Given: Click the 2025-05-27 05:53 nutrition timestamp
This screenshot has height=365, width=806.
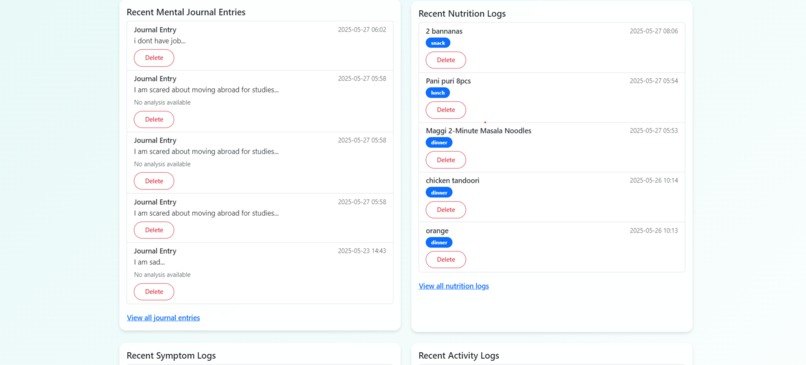Looking at the screenshot, I should click(x=654, y=131).
